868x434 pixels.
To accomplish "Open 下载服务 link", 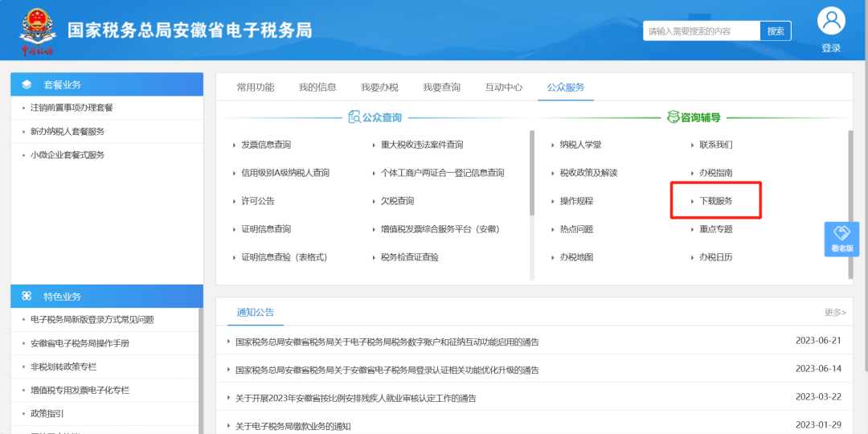I will [716, 201].
